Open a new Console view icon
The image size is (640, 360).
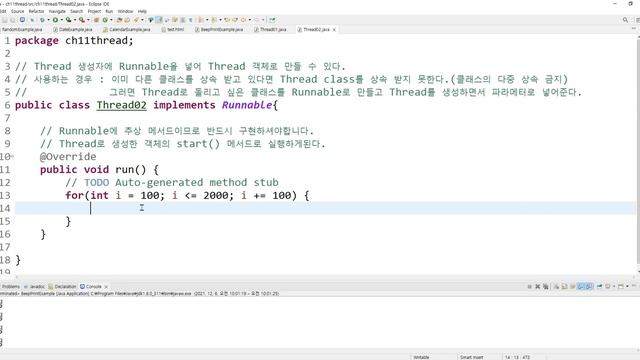(x=621, y=287)
